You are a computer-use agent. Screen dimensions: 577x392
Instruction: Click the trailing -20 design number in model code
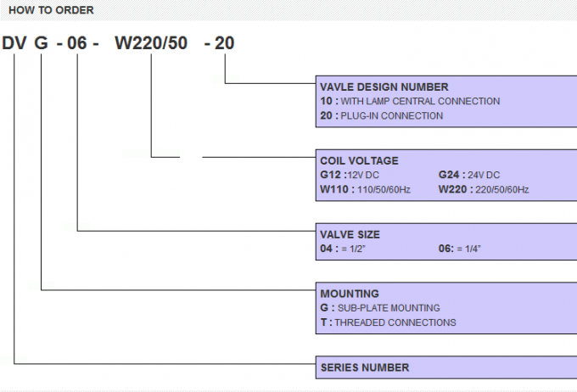[219, 44]
